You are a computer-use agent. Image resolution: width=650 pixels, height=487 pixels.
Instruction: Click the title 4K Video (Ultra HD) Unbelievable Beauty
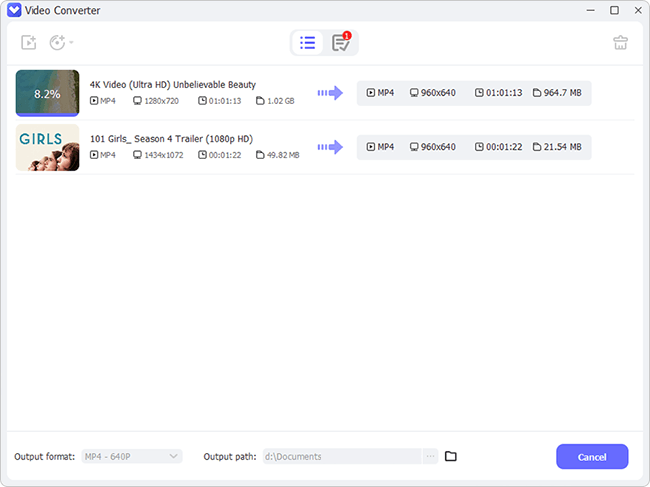(173, 85)
